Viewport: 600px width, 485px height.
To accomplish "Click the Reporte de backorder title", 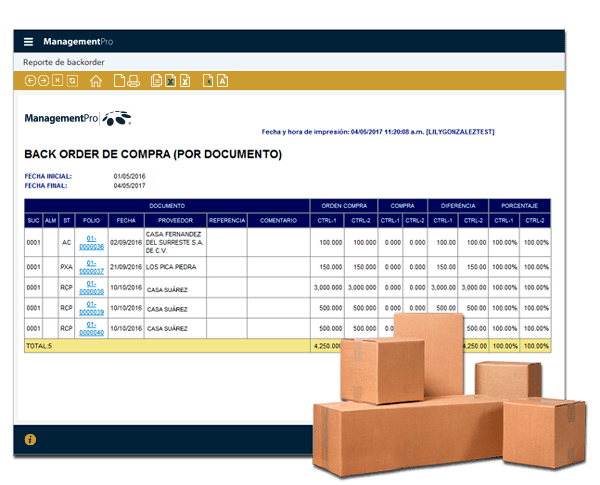I will 64,62.
